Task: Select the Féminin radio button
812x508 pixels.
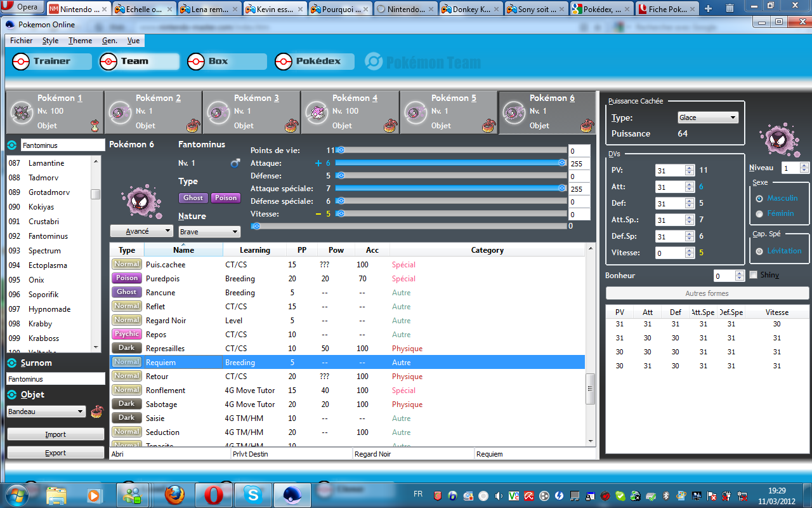Action: click(x=759, y=213)
